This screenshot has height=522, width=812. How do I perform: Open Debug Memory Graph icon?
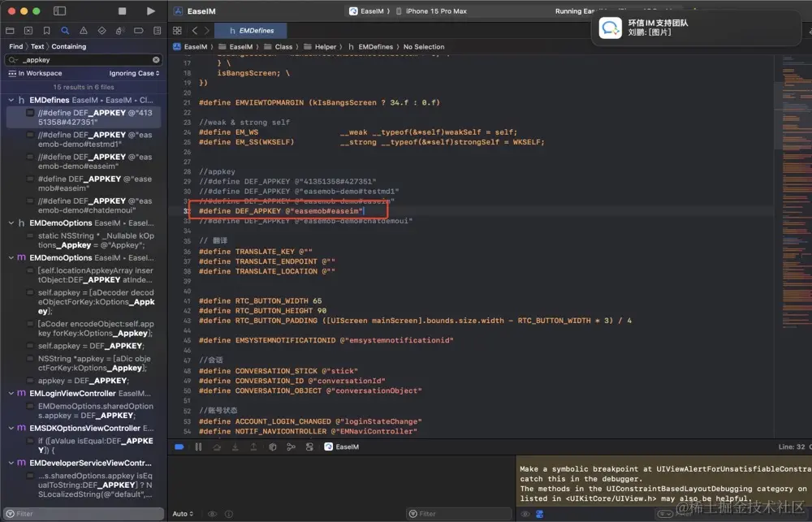click(x=291, y=447)
